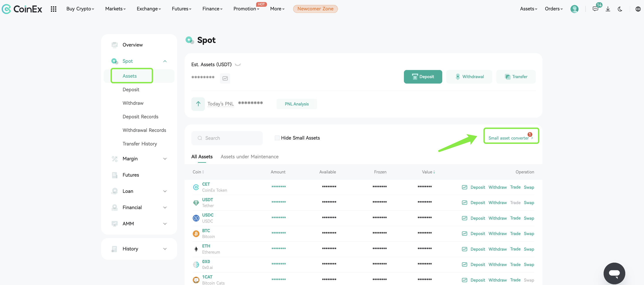This screenshot has height=285, width=644.
Task: Open the user profile avatar
Action: coord(574,9)
